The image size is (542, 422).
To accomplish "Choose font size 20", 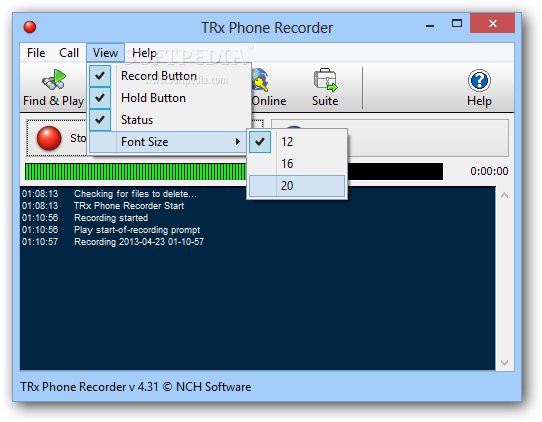I will (x=297, y=186).
